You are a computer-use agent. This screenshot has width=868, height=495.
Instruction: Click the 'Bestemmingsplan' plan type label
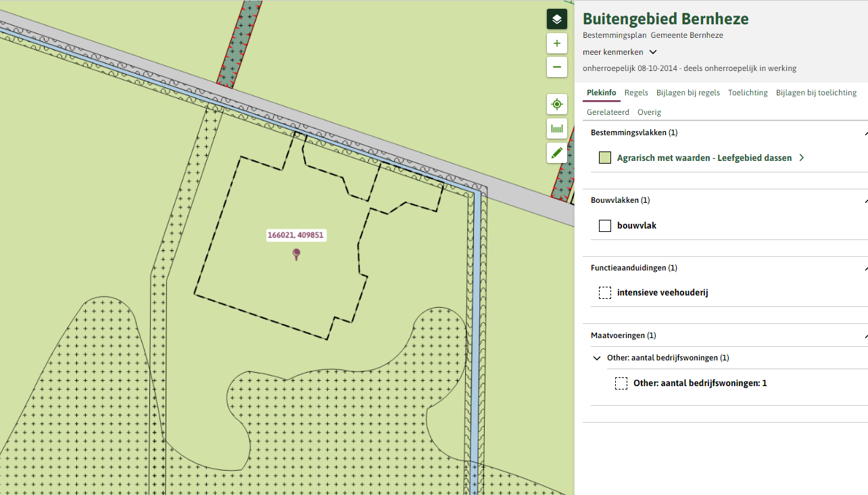point(614,35)
